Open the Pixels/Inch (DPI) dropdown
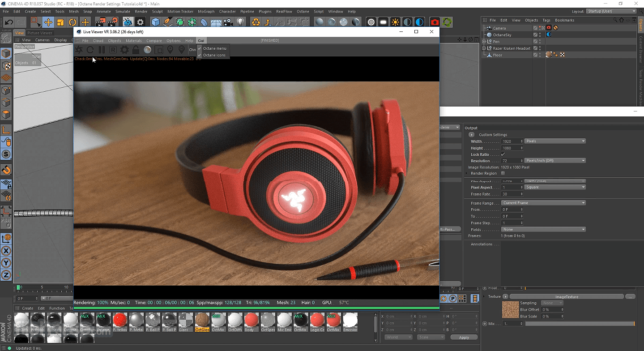 [x=555, y=161]
